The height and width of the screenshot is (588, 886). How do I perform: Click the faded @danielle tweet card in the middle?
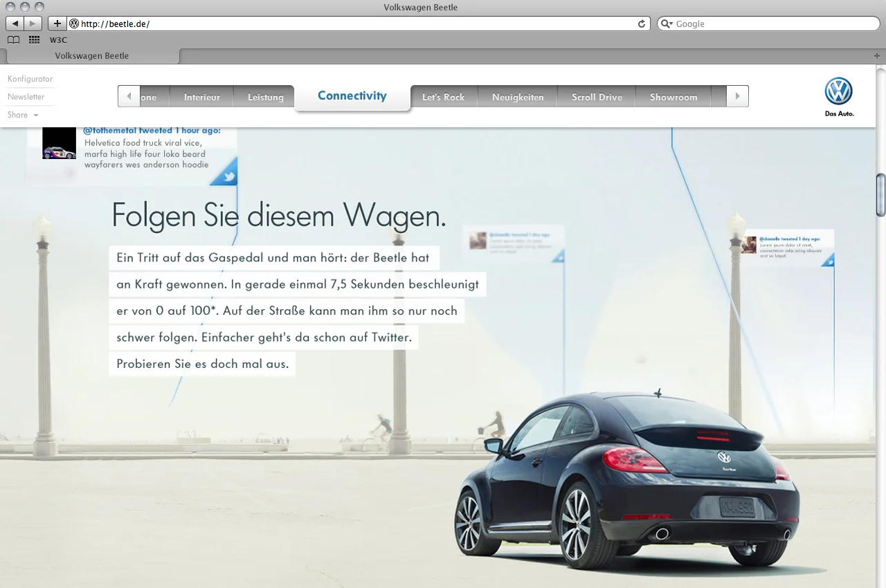pyautogui.click(x=514, y=244)
